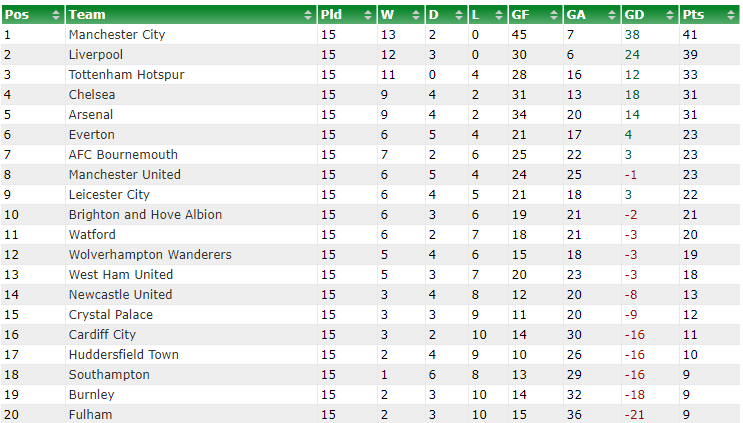Select the Team column header label
Screen dimensions: 743x423
(87, 15)
